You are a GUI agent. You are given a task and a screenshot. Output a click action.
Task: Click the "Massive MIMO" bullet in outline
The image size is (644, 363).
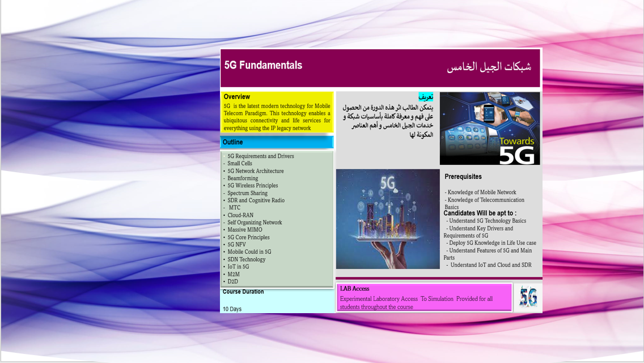coord(245,230)
